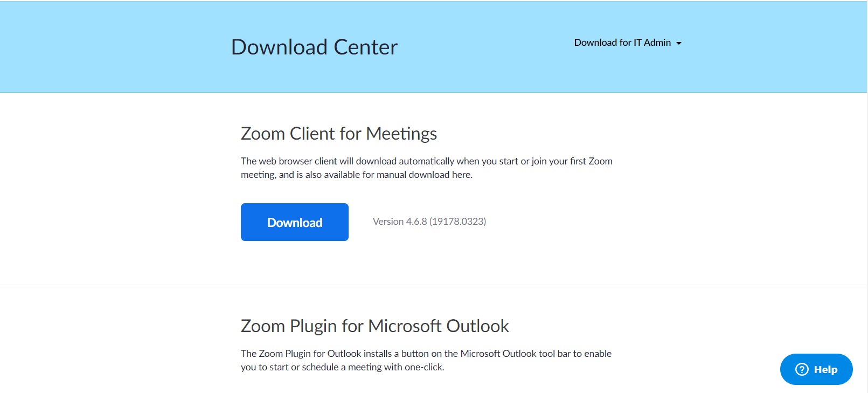Click the Outlook plugin description paragraph
The height and width of the screenshot is (393, 868).
(426, 360)
